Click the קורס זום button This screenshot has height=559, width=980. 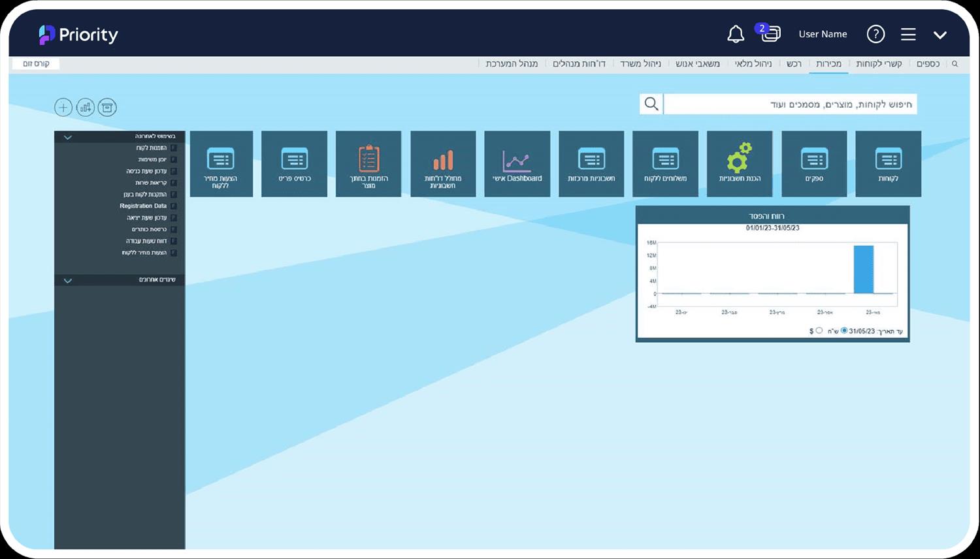point(36,63)
